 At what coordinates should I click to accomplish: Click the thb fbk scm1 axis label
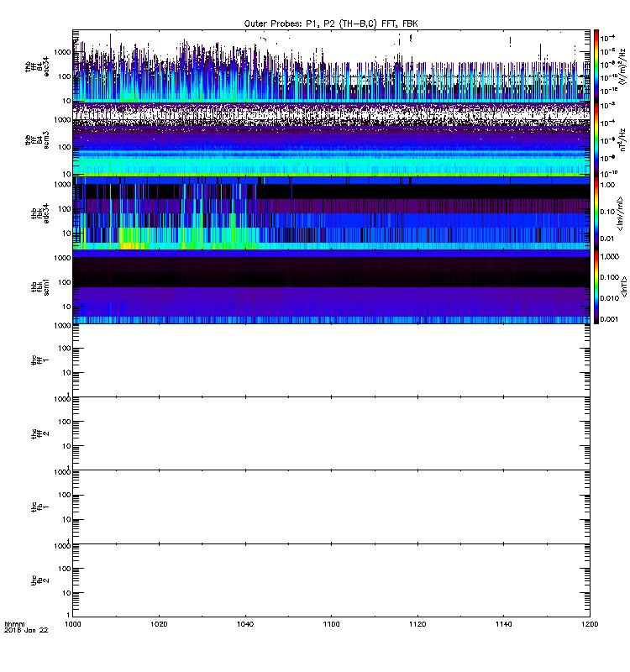[x=39, y=286]
